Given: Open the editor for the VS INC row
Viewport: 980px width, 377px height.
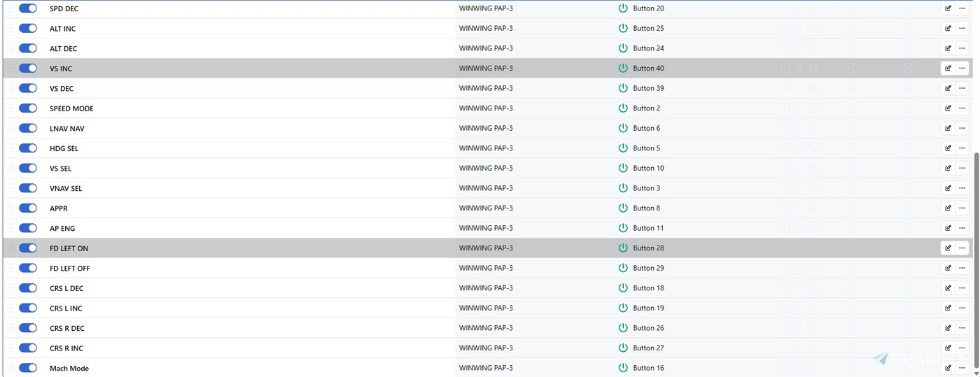Looking at the screenshot, I should click(948, 69).
